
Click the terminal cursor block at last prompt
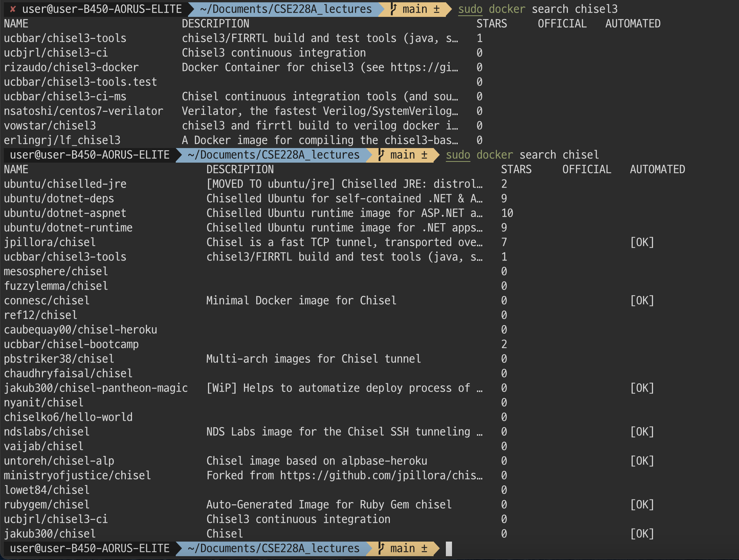449,548
